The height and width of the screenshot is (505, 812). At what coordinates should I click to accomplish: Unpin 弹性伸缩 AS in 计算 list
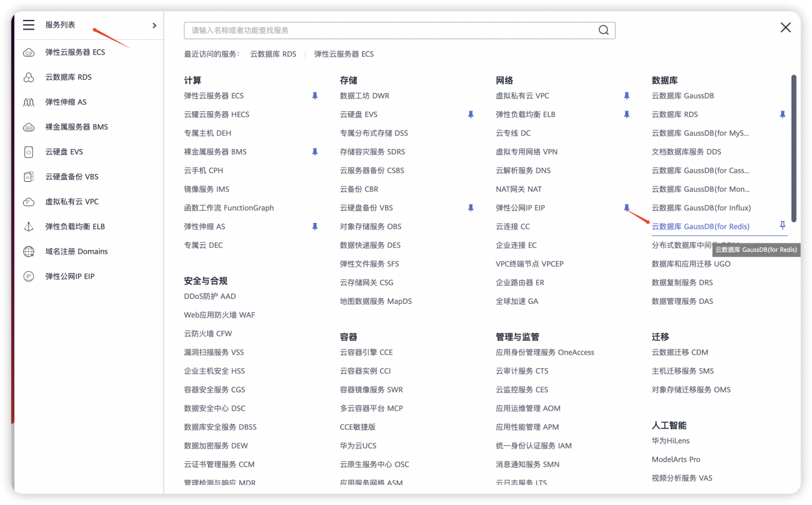(x=315, y=226)
